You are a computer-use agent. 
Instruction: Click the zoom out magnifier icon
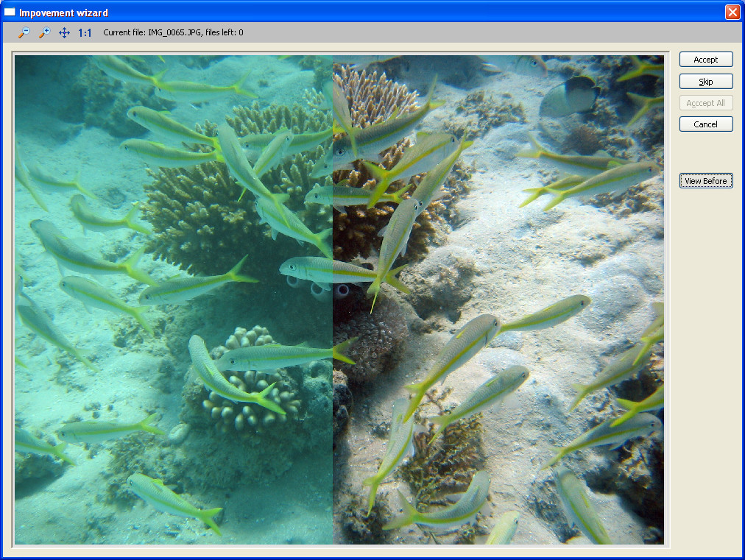[x=24, y=32]
